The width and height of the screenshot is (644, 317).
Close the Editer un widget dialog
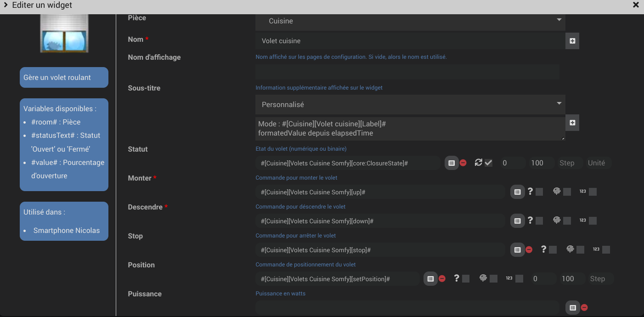click(x=636, y=5)
